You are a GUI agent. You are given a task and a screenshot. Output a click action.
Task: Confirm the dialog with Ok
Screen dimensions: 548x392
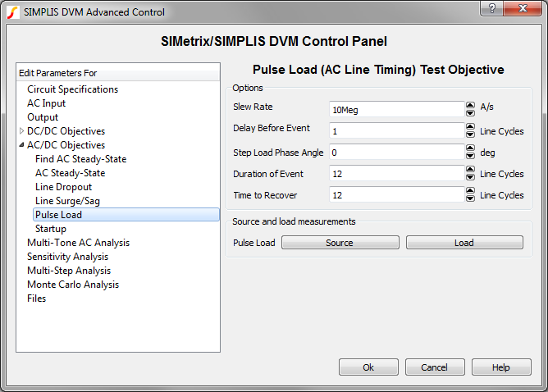pyautogui.click(x=368, y=367)
